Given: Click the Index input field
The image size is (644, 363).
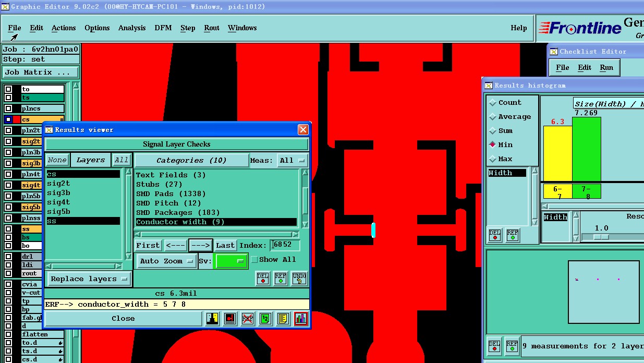Looking at the screenshot, I should coord(285,245).
